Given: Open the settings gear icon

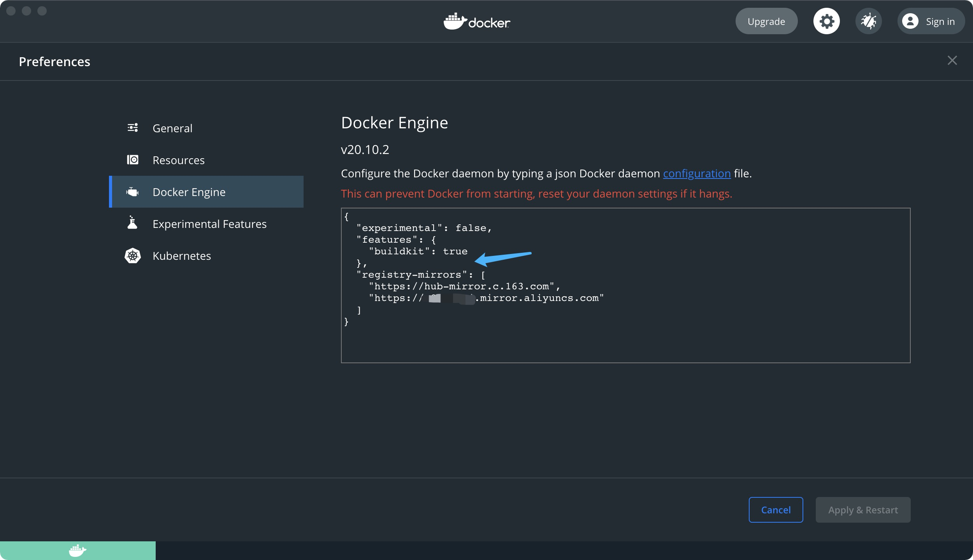Looking at the screenshot, I should pos(826,21).
